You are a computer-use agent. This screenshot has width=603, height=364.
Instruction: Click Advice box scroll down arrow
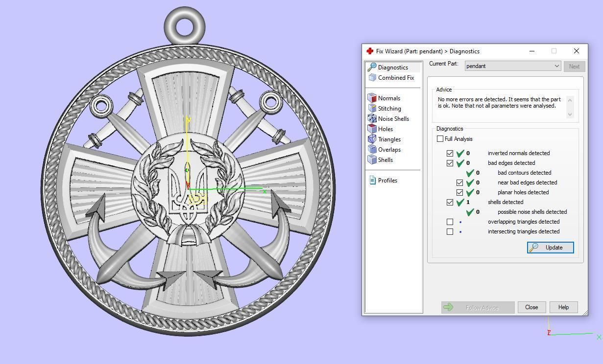pyautogui.click(x=569, y=114)
